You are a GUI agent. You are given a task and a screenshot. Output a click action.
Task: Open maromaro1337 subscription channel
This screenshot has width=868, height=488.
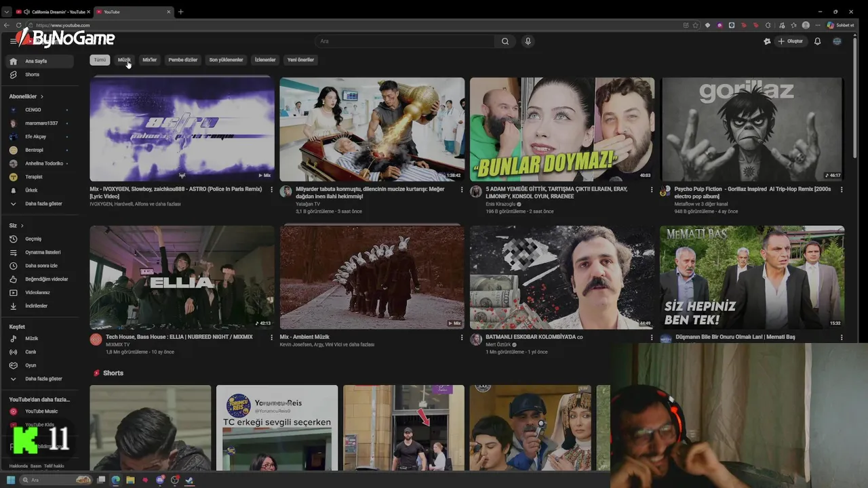click(x=39, y=123)
